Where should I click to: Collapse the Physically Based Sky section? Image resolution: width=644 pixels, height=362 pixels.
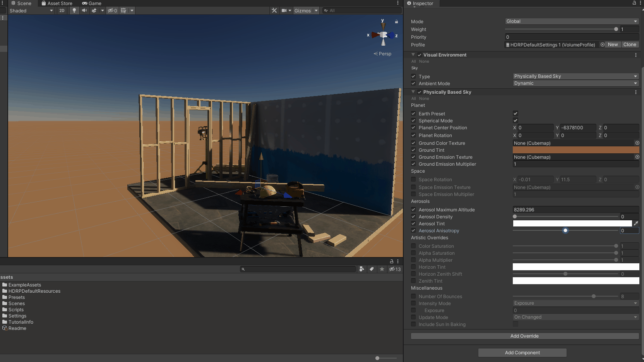(x=413, y=92)
